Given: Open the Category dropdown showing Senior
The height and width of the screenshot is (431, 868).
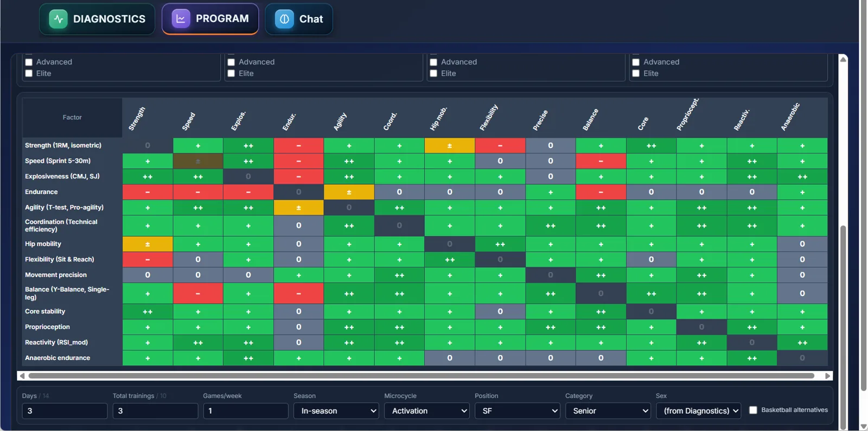Looking at the screenshot, I should click(608, 411).
